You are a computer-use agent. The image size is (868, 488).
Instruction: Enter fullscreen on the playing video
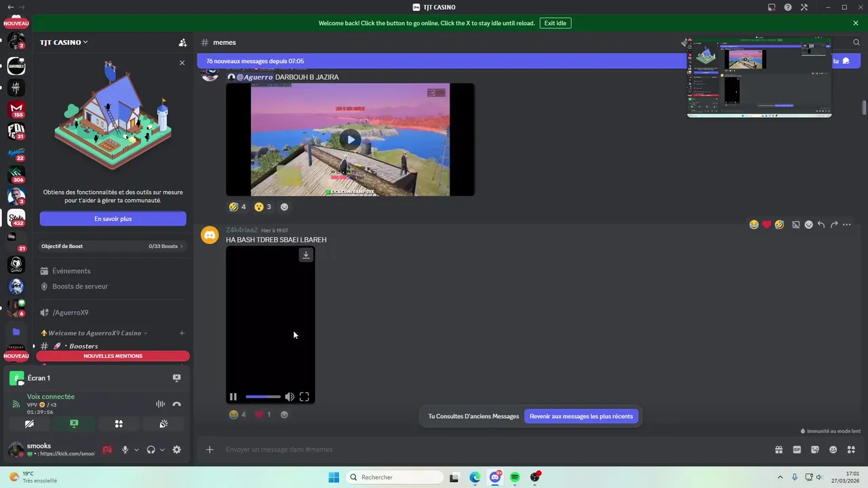(304, 397)
